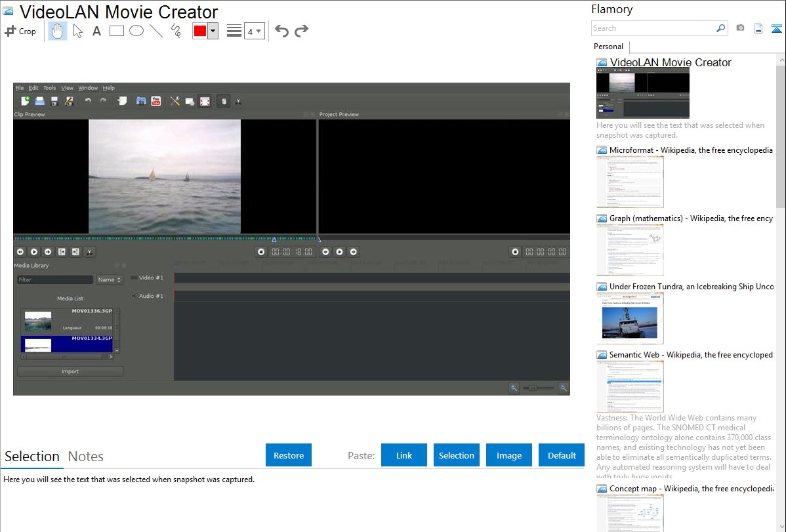Select Graph (mathematics) Wikipedia snapshot title
The height and width of the screenshot is (532, 786).
tap(691, 218)
